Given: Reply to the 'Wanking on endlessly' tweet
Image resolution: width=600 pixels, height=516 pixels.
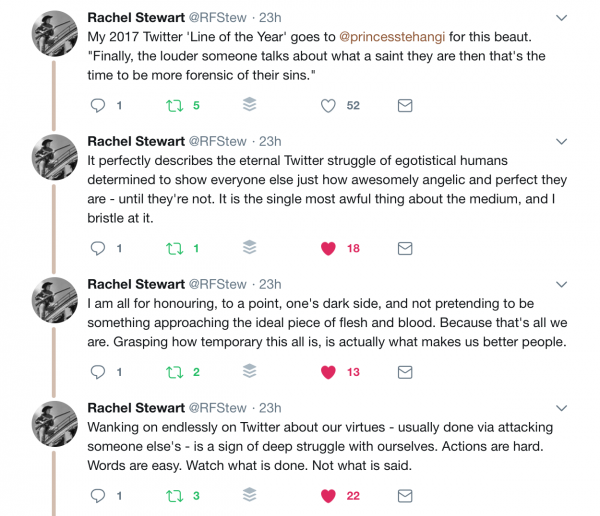Looking at the screenshot, I should point(98,495).
